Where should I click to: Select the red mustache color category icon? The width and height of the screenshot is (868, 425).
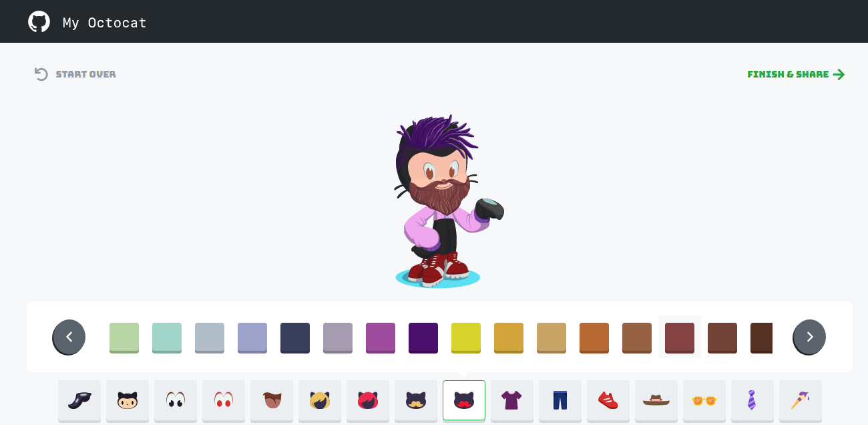pyautogui.click(x=464, y=400)
